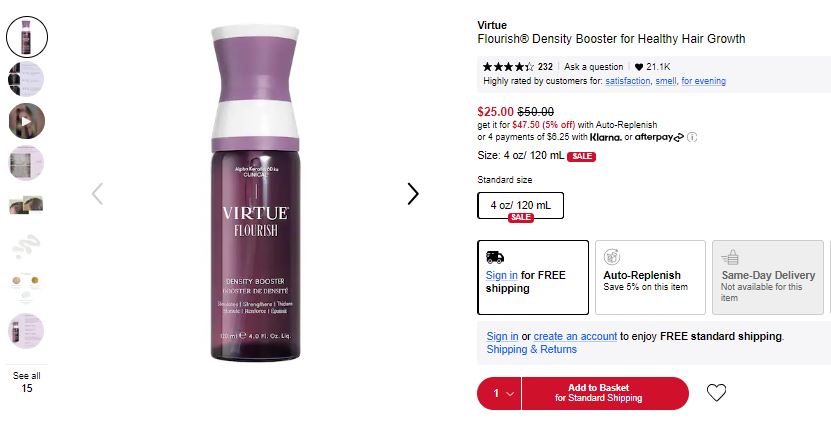The height and width of the screenshot is (426, 831).
Task: Select the Auto-Replenish delivery option
Action: tap(650, 277)
